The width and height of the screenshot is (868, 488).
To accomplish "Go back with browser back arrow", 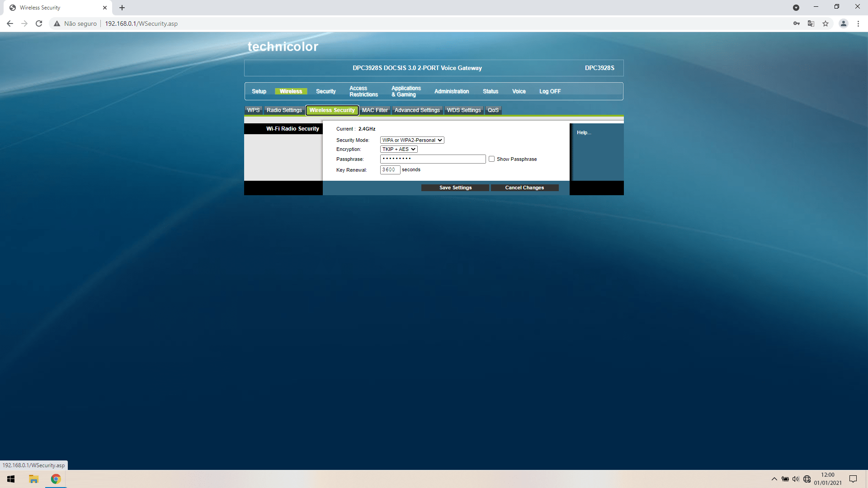I will (x=10, y=23).
